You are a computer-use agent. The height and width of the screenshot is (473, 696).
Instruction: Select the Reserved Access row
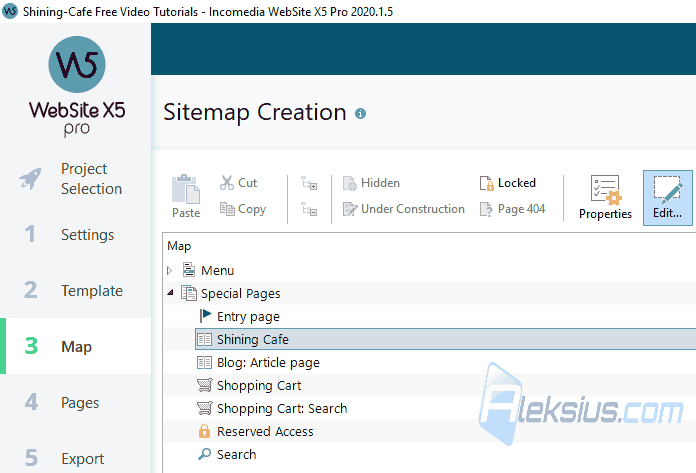(429, 431)
